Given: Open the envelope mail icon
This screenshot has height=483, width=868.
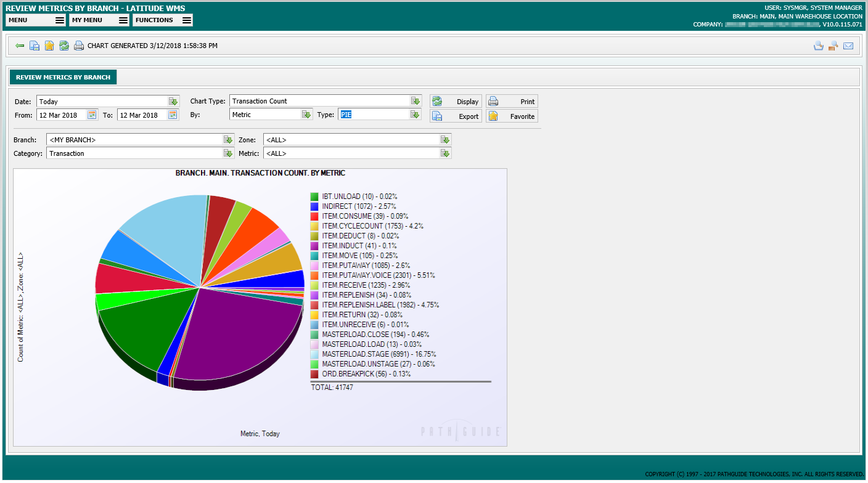Looking at the screenshot, I should (848, 46).
